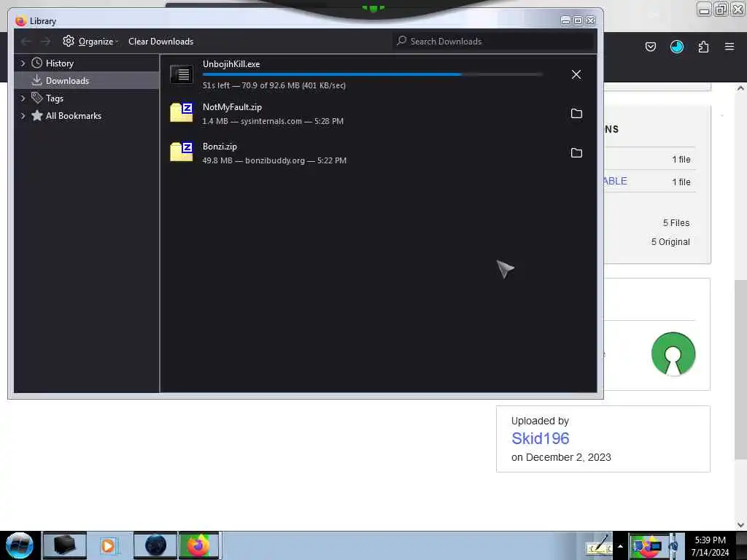Click '49.8 MB — bonzibuddy.org — 5:22 PM' details

[x=274, y=160]
